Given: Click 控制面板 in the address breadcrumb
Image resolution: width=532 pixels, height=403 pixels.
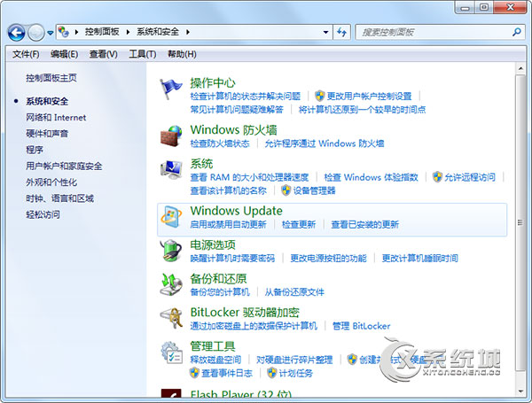Looking at the screenshot, I should click(102, 32).
